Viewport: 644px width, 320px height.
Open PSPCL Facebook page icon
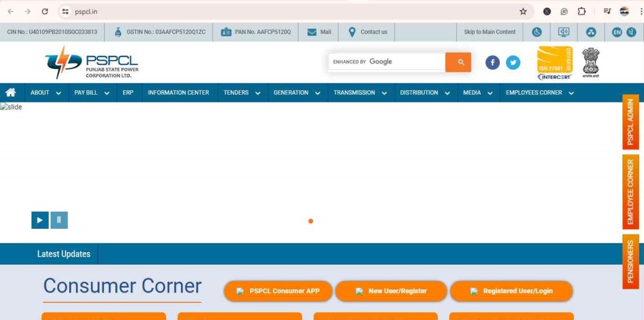click(x=492, y=63)
